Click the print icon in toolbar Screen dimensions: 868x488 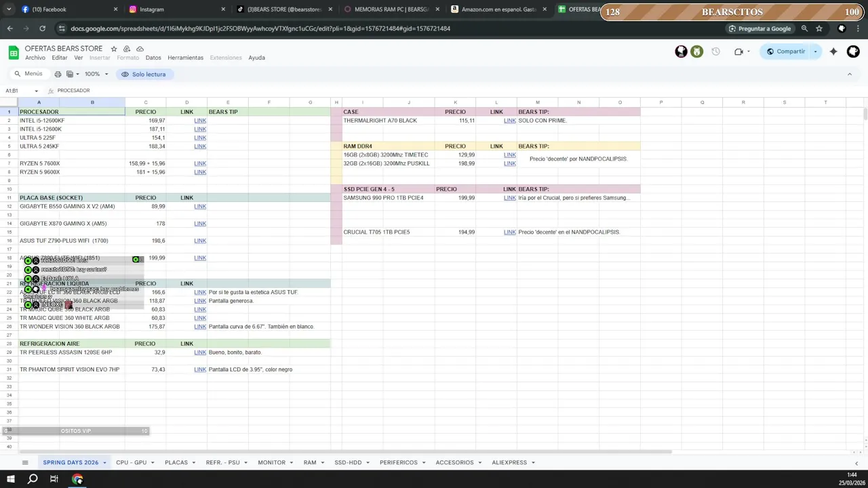(58, 74)
